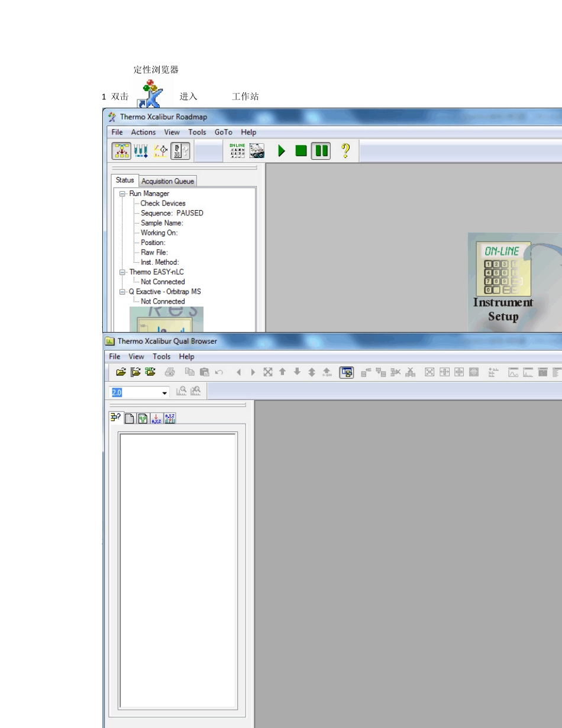The width and height of the screenshot is (562, 728).
Task: Switch to the Acquisition Queue tab
Action: [167, 181]
